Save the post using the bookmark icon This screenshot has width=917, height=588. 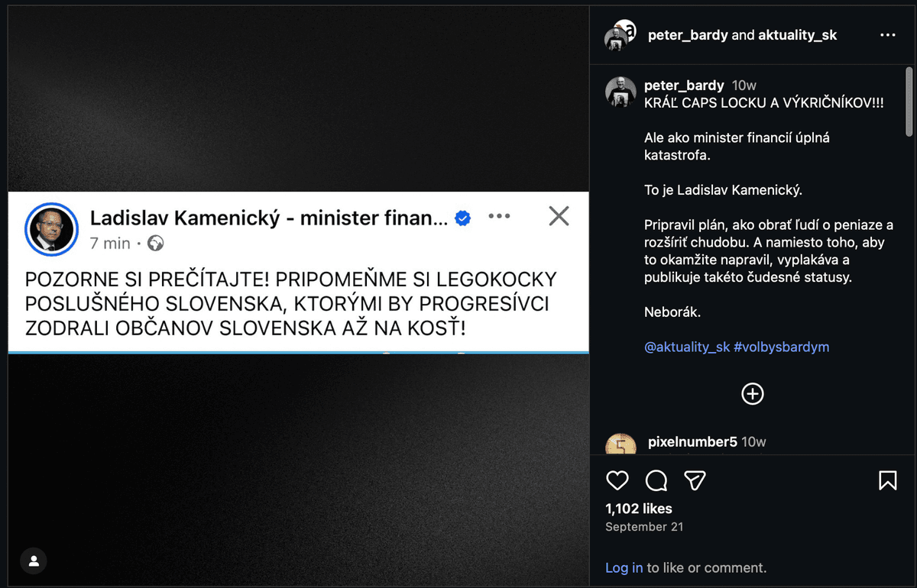pos(887,480)
